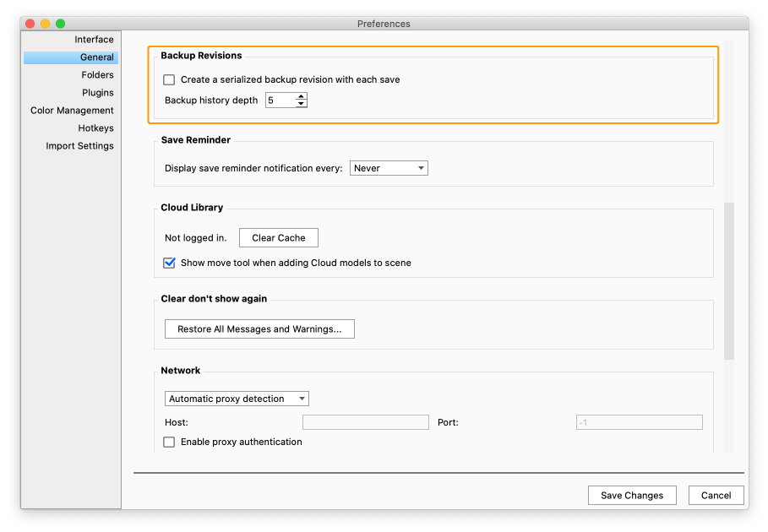
Task: Expand the Automatic proxy detection dropdown
Action: 237,399
